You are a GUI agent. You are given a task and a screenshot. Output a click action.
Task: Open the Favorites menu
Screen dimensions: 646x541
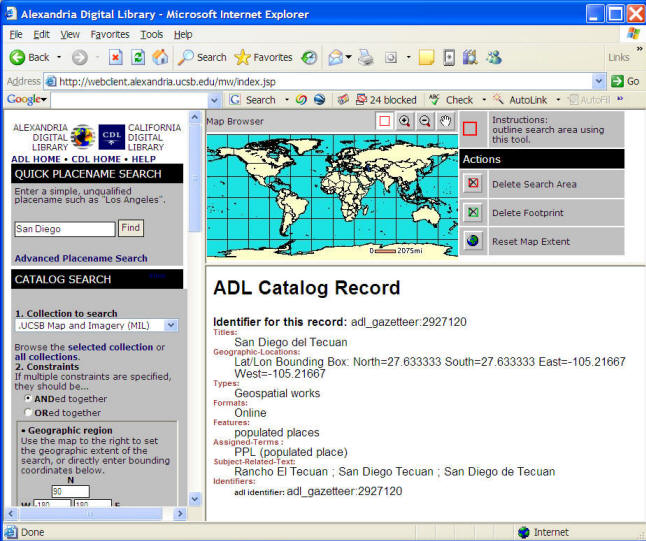(x=110, y=34)
